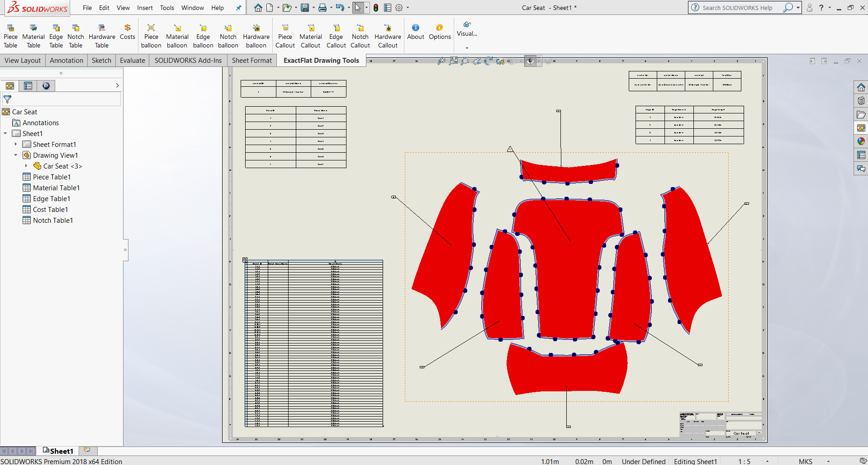Expand the Sheet Format1 node

(16, 145)
